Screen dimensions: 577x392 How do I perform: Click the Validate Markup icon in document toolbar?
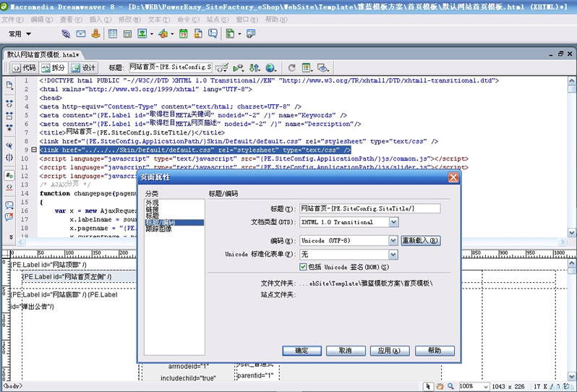click(x=222, y=68)
